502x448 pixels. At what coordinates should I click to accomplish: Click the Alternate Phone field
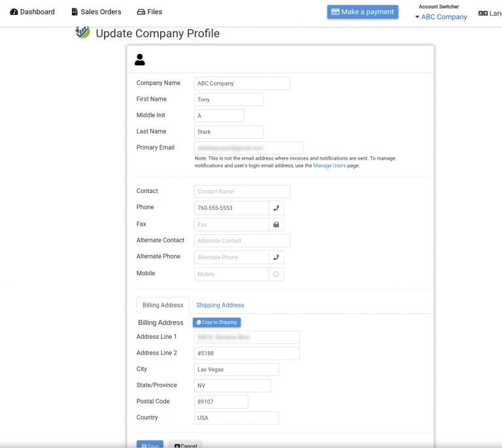point(231,257)
